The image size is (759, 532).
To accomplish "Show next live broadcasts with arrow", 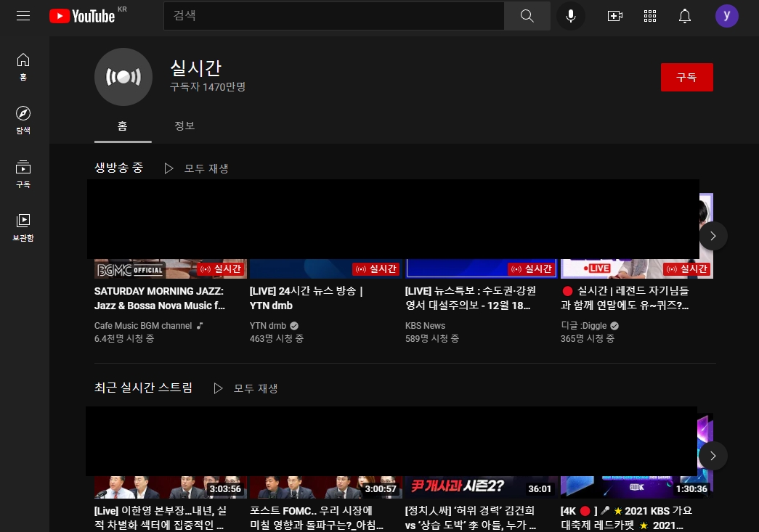I will (x=713, y=236).
